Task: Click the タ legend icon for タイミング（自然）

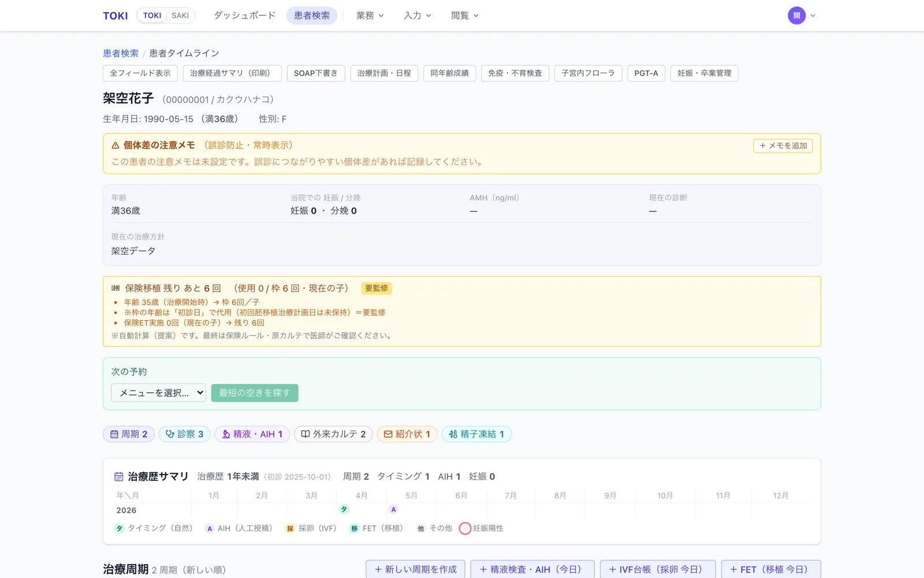Action: click(x=119, y=528)
